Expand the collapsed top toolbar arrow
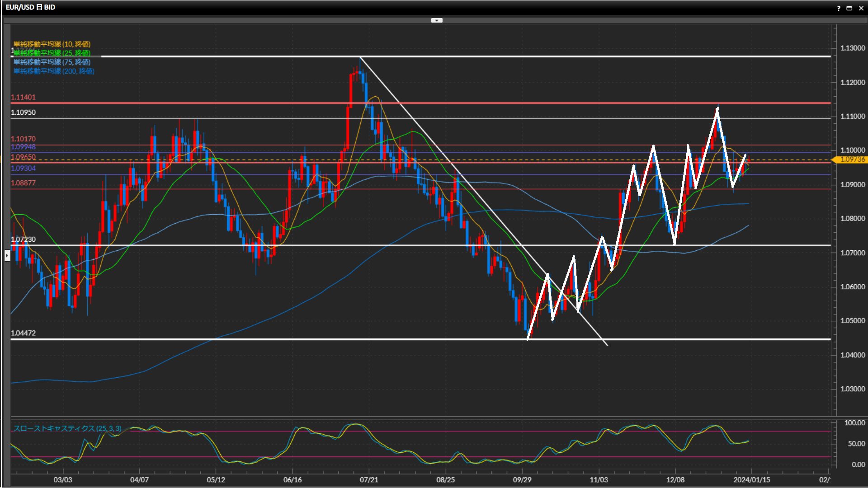The width and height of the screenshot is (868, 488). (437, 20)
